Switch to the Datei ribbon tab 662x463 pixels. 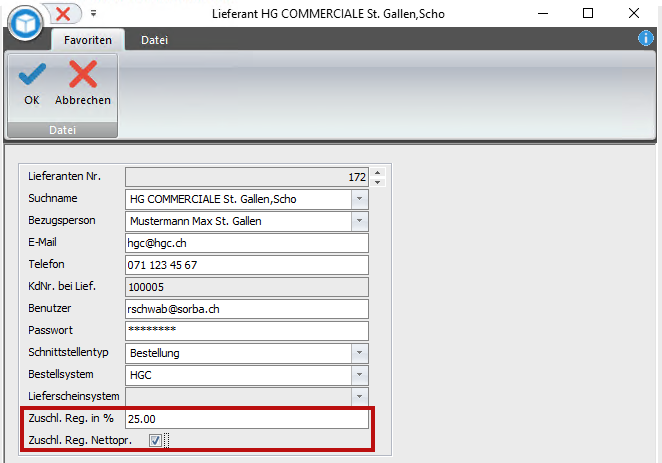coord(155,40)
